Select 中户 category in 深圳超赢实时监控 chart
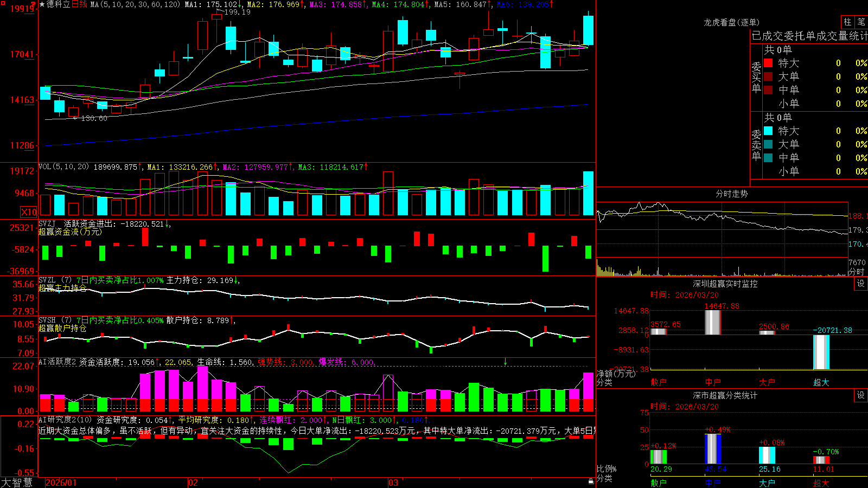This screenshot has width=868, height=488. [x=713, y=382]
